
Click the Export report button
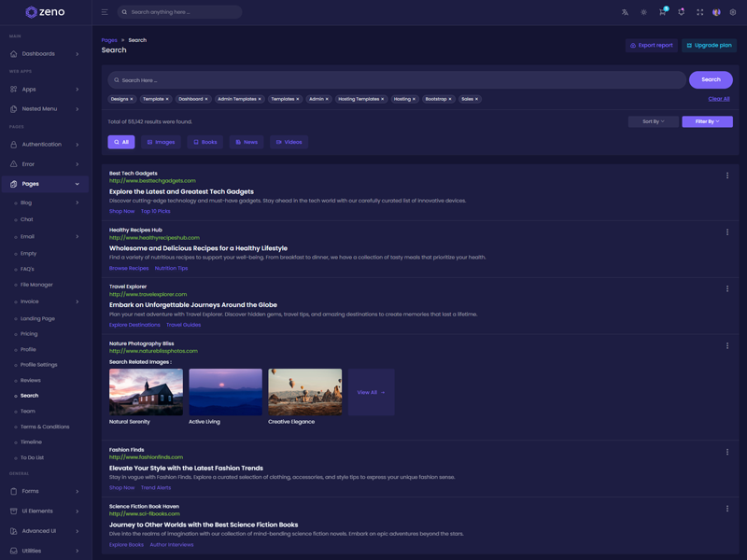652,45
